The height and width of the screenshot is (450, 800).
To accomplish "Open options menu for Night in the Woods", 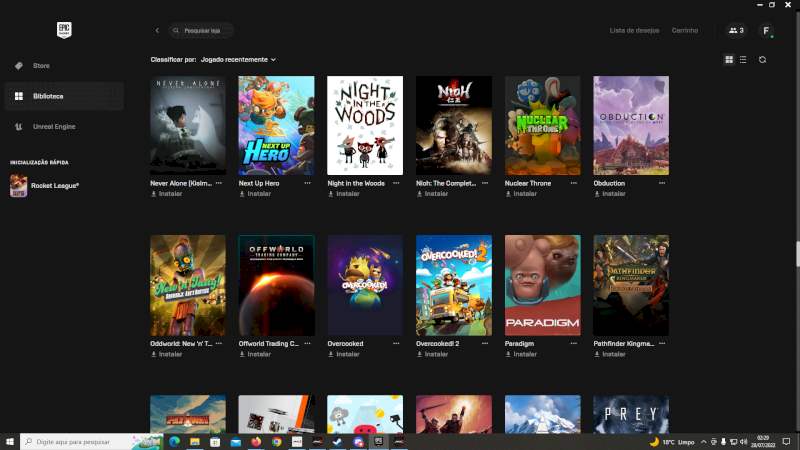I will [x=396, y=183].
